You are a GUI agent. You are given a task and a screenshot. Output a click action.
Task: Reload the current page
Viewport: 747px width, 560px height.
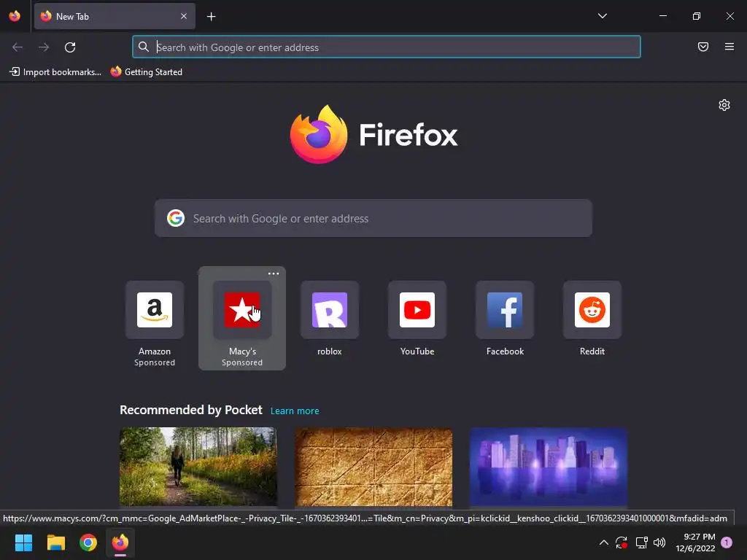pos(70,47)
